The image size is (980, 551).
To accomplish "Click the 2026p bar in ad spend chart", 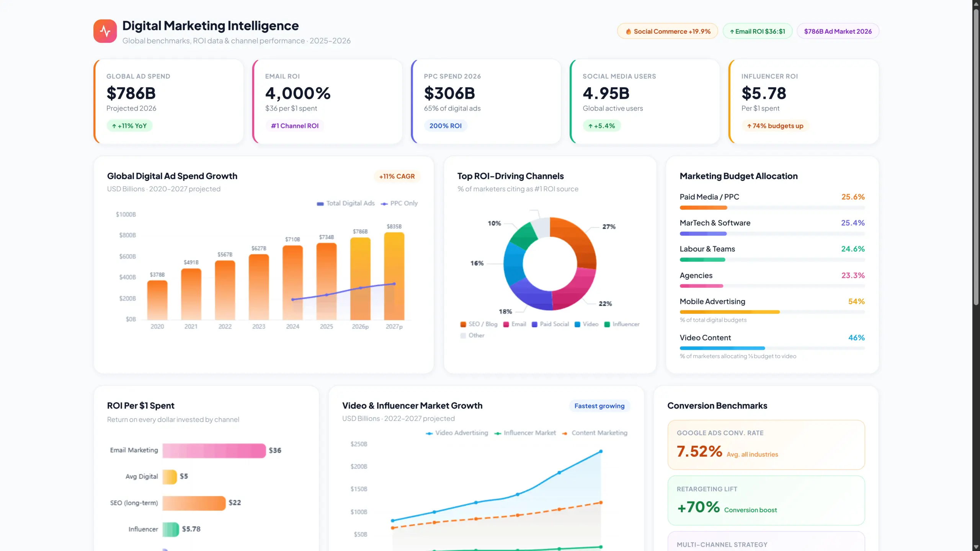I will (360, 279).
